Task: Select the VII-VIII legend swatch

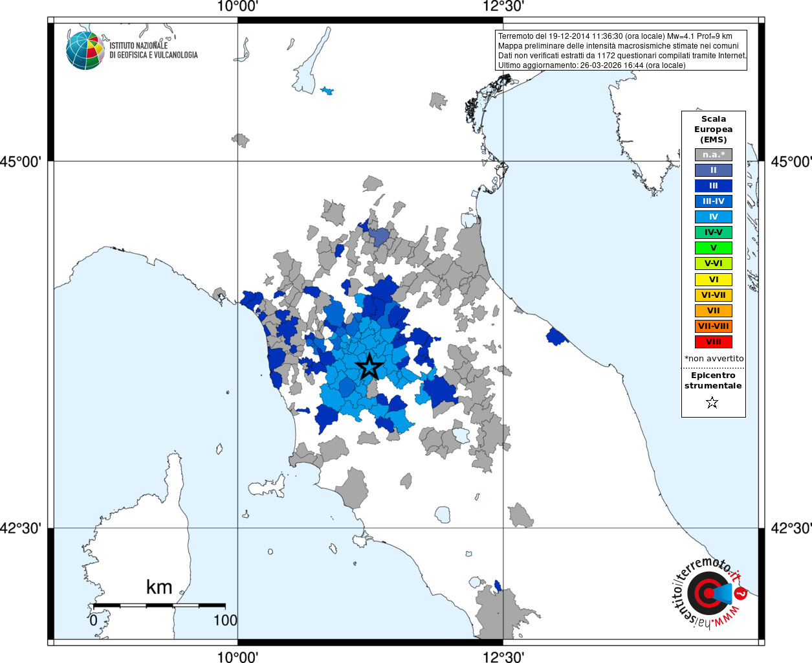Action: pos(714,326)
